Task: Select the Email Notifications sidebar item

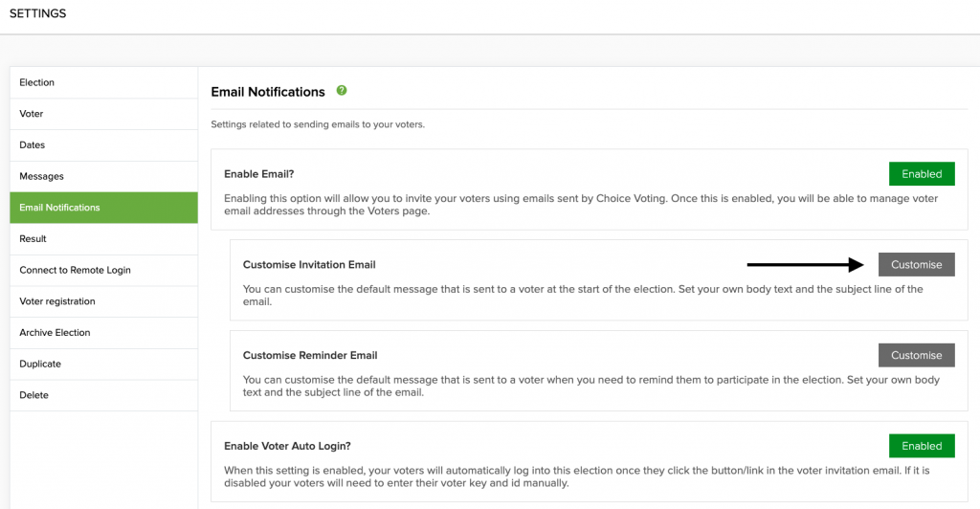Action: coord(103,208)
